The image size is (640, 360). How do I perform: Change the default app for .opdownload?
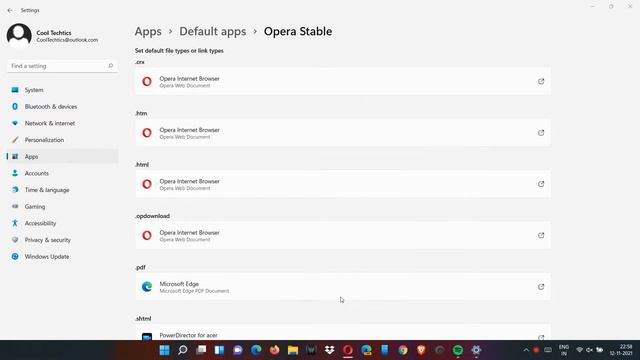[x=343, y=236]
